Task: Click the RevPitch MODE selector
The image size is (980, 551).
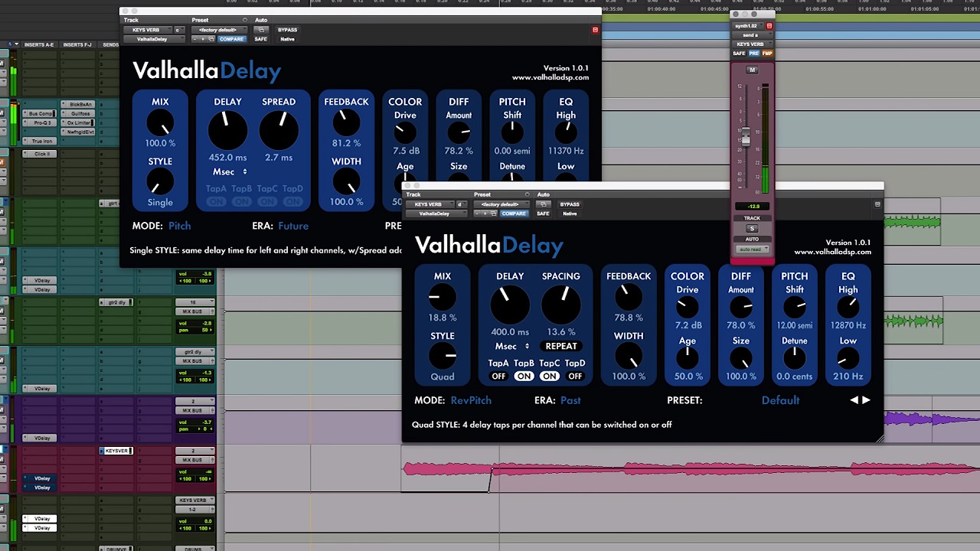Action: [471, 400]
